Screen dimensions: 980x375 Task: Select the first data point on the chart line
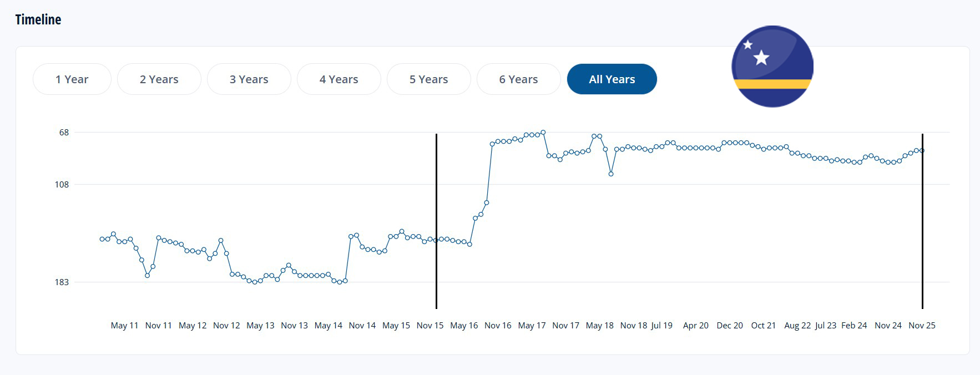coord(102,239)
